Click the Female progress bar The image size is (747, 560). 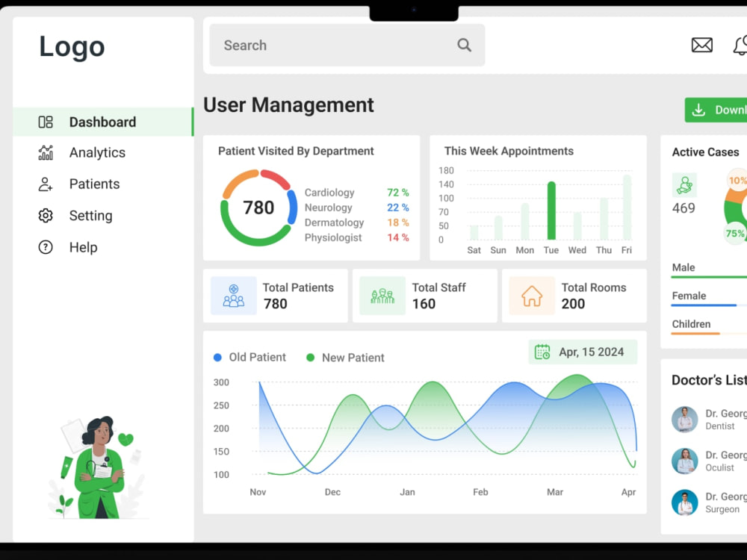(709, 305)
